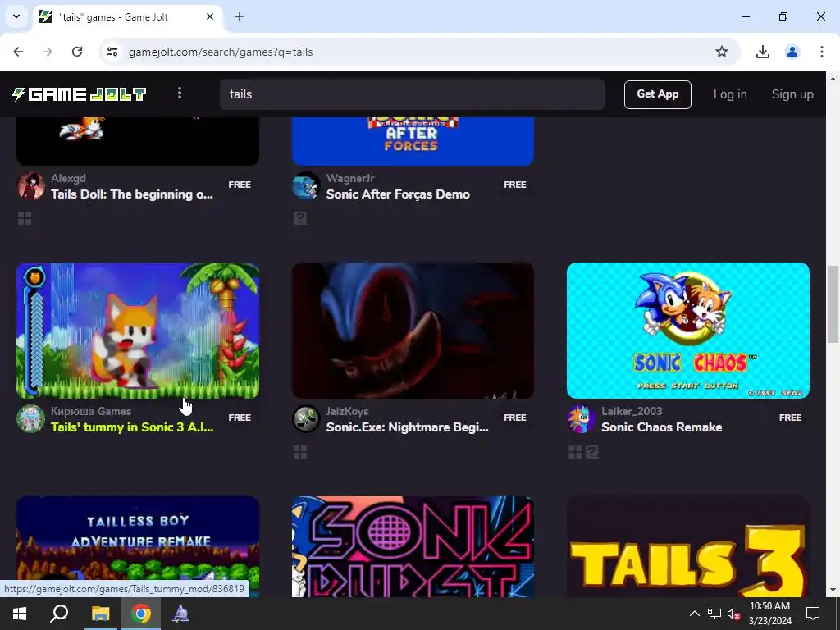Open Tailless Boy Adventure Remake thumbnail
Image resolution: width=840 pixels, height=630 pixels.
coord(138,546)
